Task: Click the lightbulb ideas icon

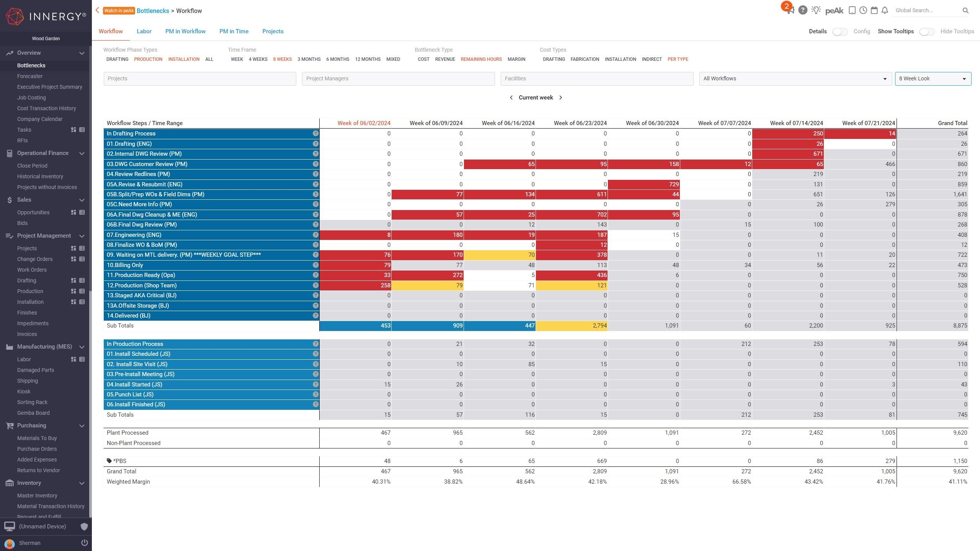Action: pyautogui.click(x=816, y=11)
